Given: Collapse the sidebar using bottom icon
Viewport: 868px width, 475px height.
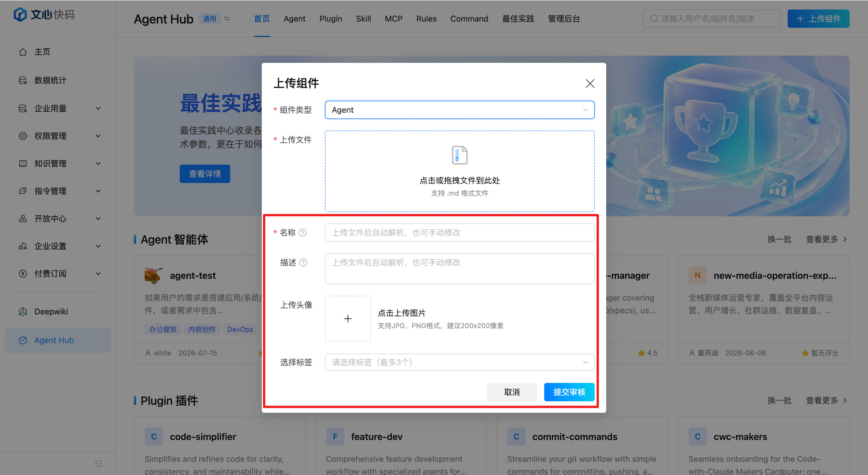Looking at the screenshot, I should point(98,464).
